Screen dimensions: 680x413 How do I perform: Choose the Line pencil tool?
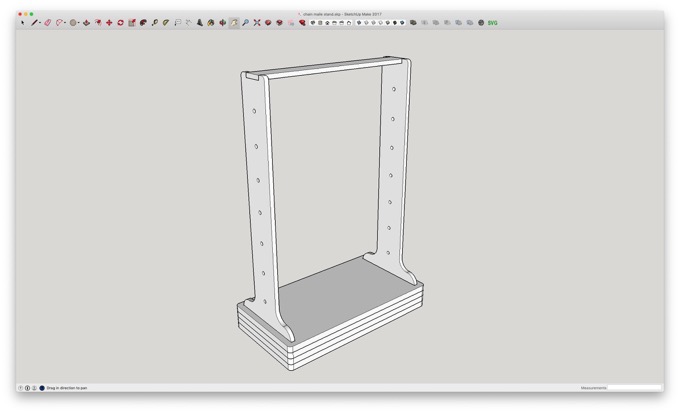(34, 23)
